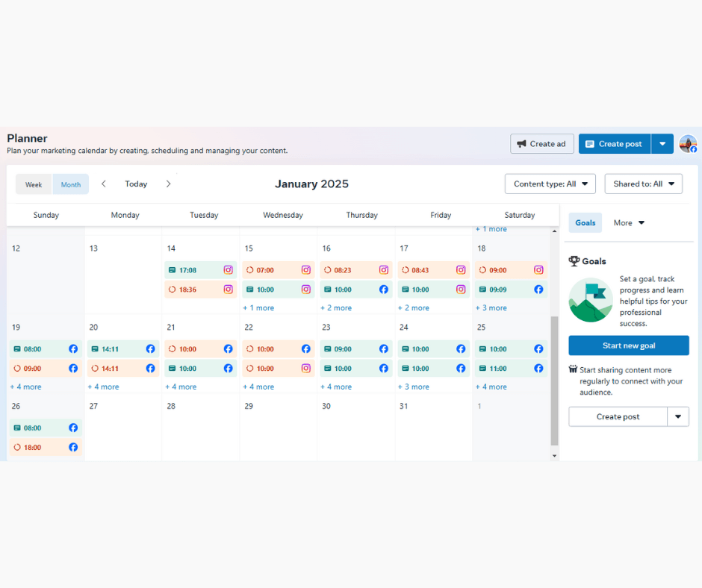
Task: Expand the sidebar Create post dropdown arrow
Action: [x=678, y=416]
